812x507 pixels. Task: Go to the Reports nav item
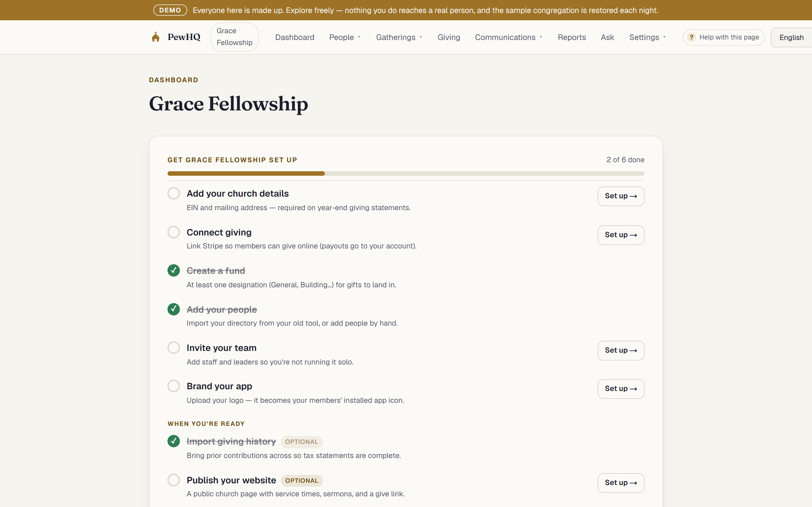point(572,37)
